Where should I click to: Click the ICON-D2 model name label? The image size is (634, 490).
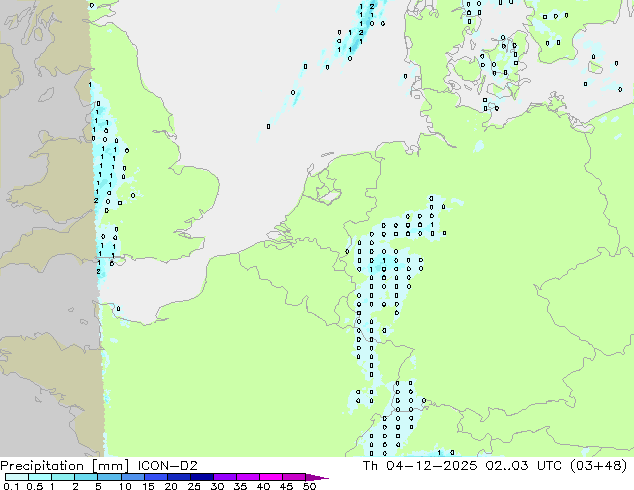coord(167,466)
